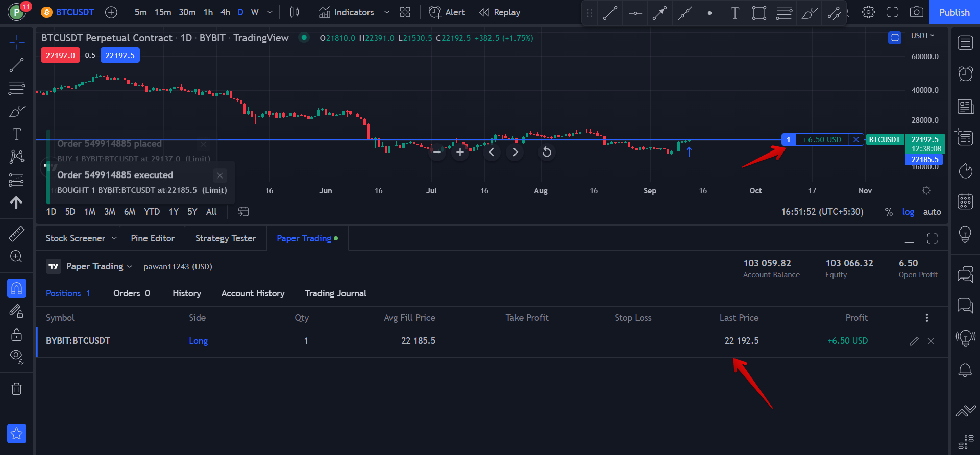
Task: Click the blue buy price 22192.5 button
Action: pos(120,55)
